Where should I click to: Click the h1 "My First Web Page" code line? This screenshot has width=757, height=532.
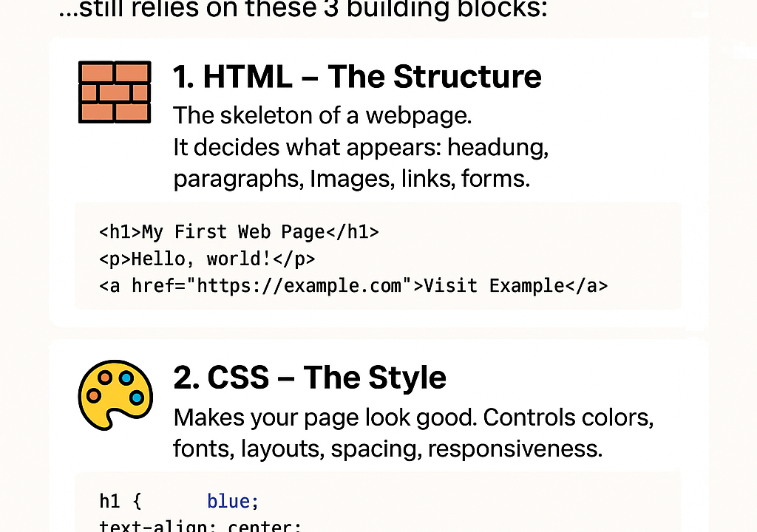click(x=239, y=232)
